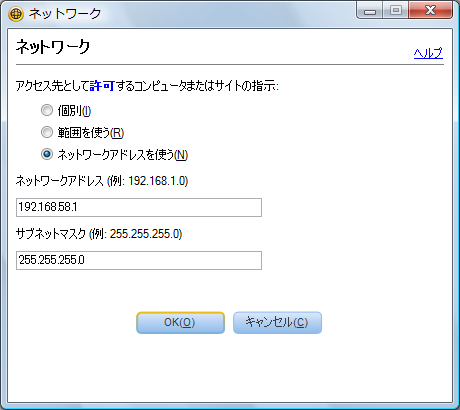Click the サブネットマスク (例: 255.255.255.0) label
The image size is (460, 410).
99,234
